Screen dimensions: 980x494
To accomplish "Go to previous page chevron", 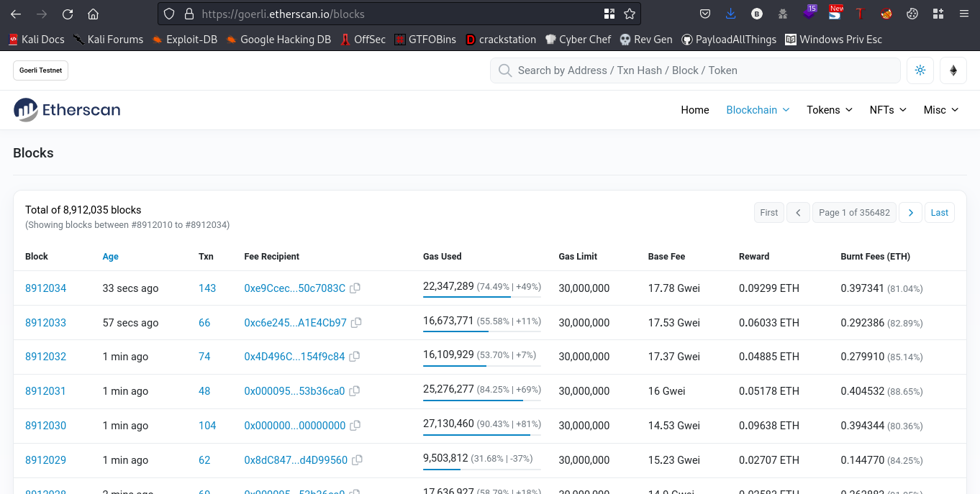I will 798,212.
